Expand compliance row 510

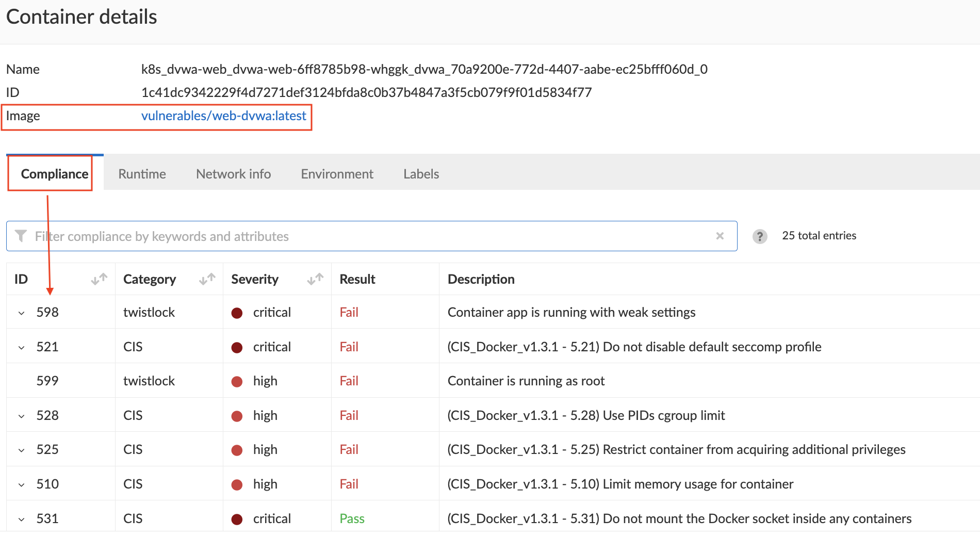pyautogui.click(x=22, y=484)
